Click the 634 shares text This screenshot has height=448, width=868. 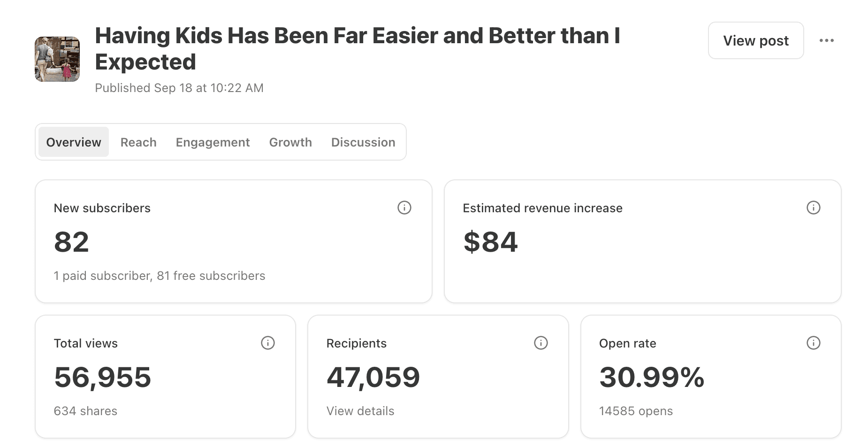coord(85,411)
